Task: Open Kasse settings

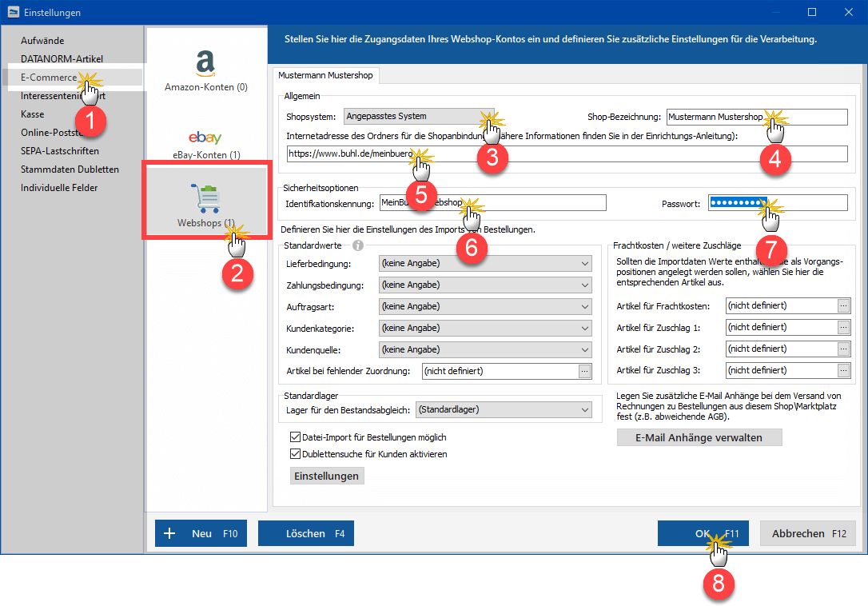Action: tap(33, 114)
